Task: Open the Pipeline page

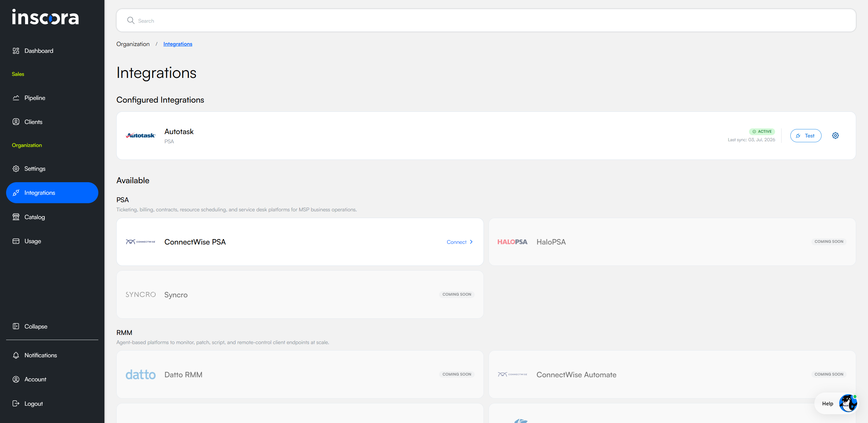Action: tap(52, 98)
